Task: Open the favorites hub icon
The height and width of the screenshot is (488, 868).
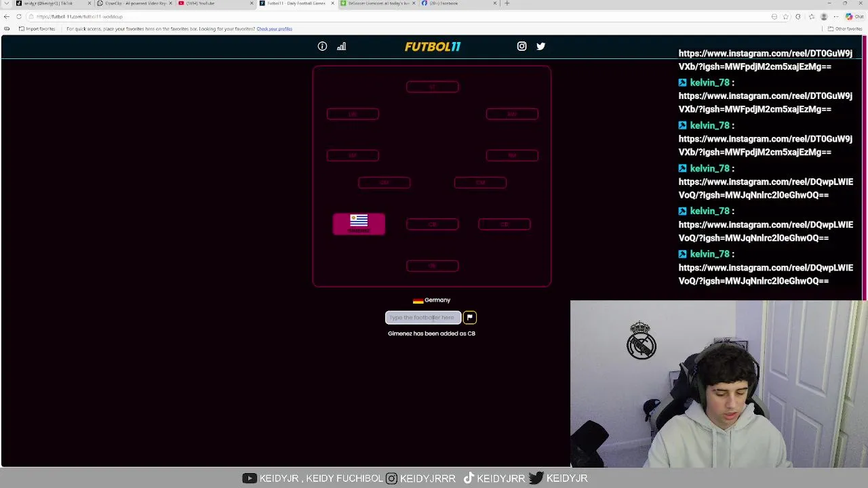Action: pos(811,16)
